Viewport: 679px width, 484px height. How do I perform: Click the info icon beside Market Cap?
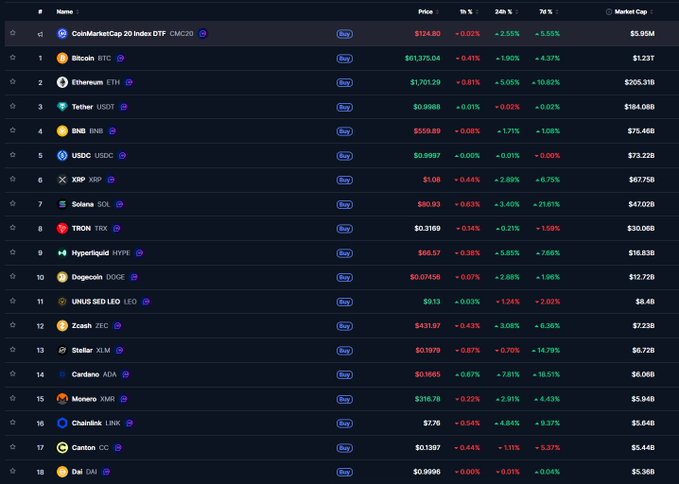click(x=609, y=12)
